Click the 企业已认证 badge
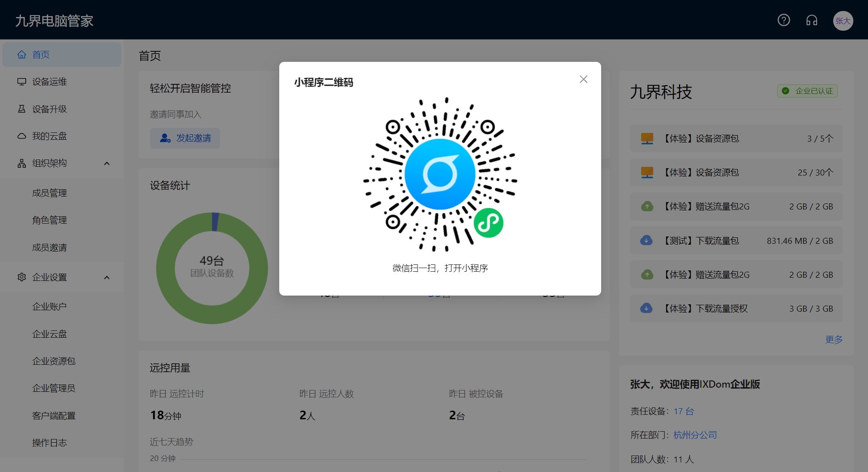 tap(807, 91)
